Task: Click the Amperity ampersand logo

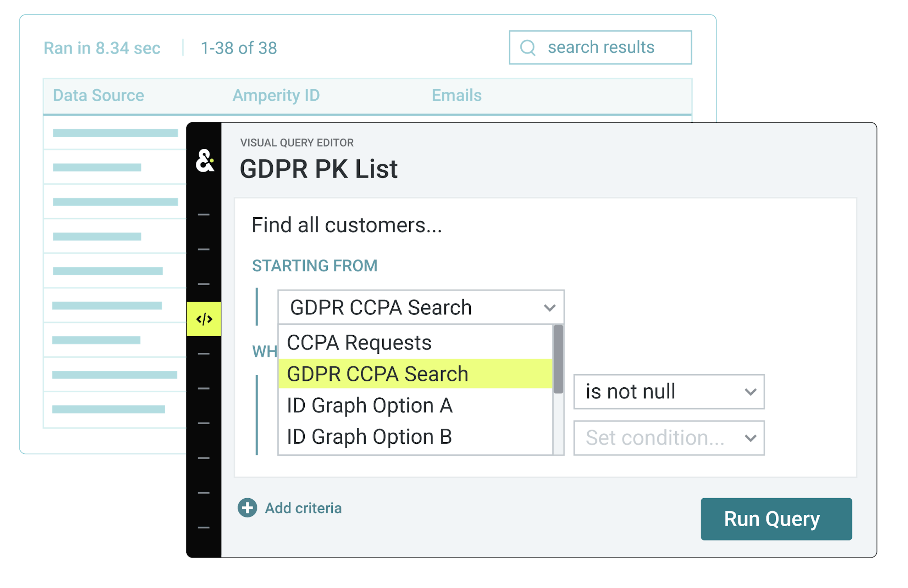Action: click(x=205, y=161)
